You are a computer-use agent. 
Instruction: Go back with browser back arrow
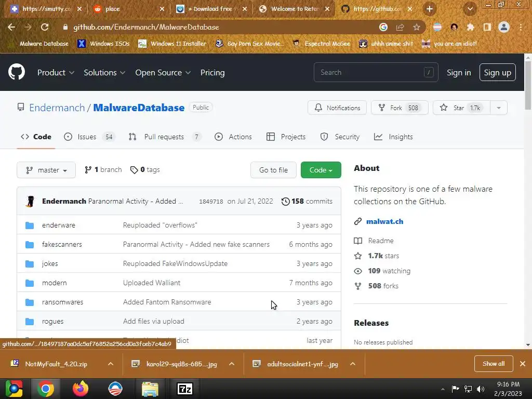point(11,27)
